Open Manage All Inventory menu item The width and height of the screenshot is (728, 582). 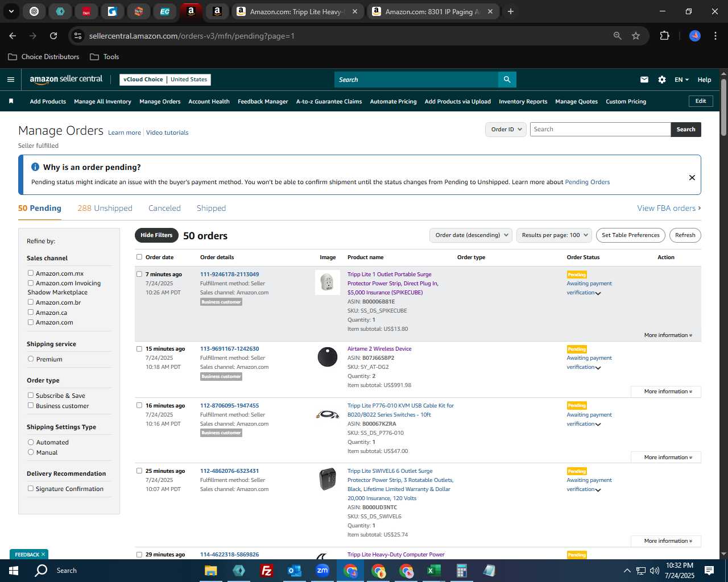coord(102,102)
